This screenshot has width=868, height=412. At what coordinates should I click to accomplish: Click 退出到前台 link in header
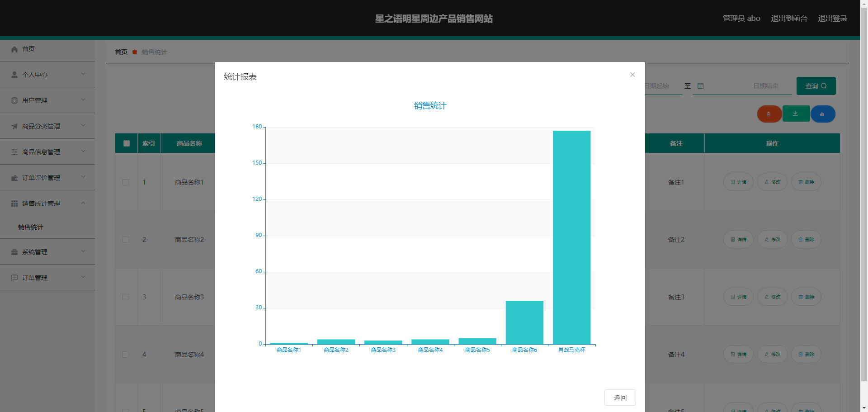pos(789,18)
